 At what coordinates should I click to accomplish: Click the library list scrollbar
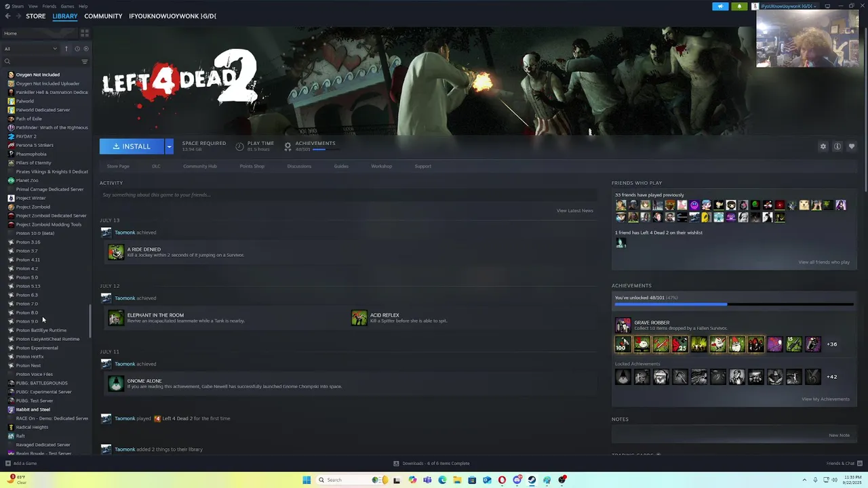(90, 322)
